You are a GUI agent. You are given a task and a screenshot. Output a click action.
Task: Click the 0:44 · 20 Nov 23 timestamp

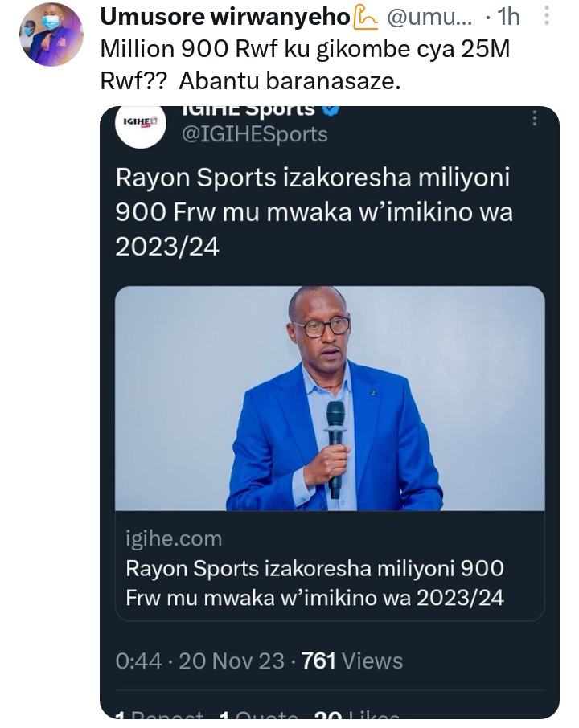(199, 661)
